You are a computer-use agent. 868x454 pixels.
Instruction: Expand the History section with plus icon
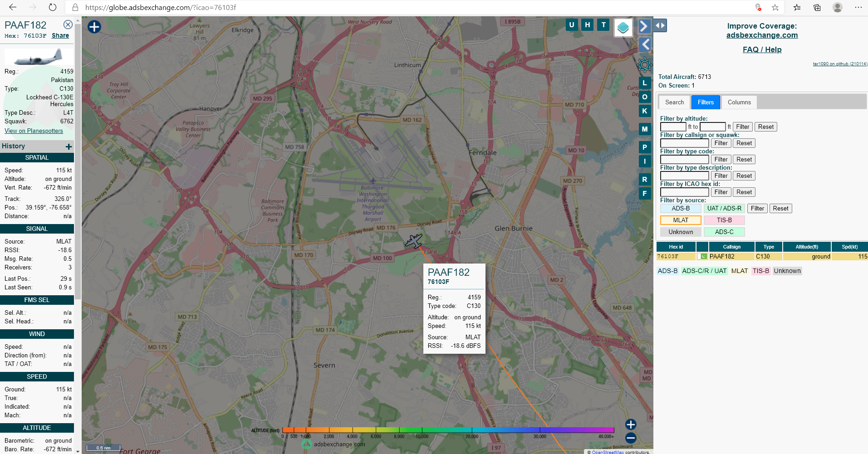tap(69, 146)
